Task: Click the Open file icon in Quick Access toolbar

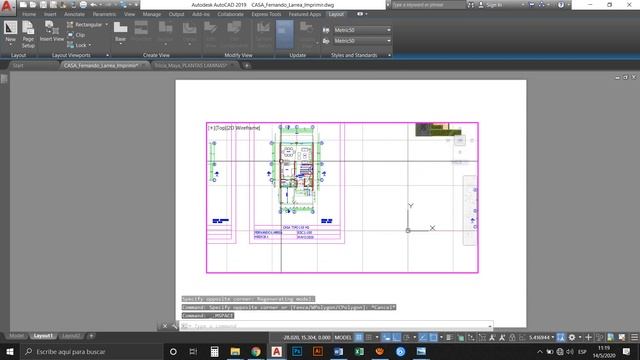Action: click(x=33, y=5)
